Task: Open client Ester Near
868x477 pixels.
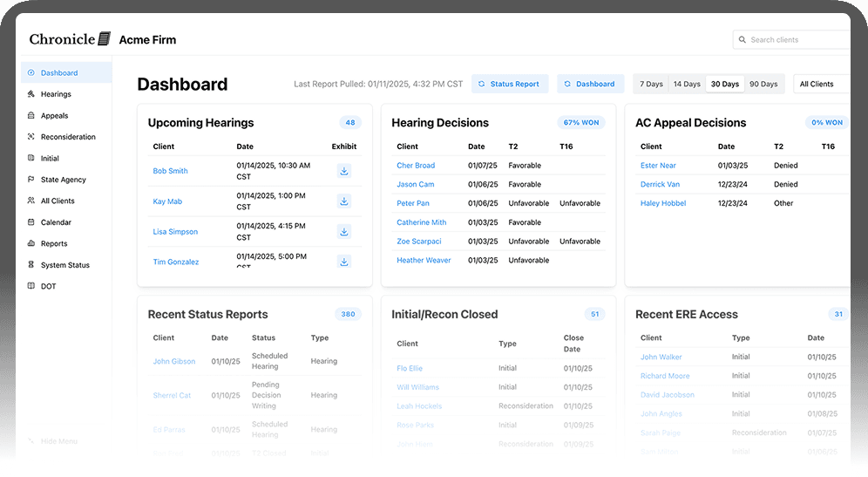Action: click(658, 165)
